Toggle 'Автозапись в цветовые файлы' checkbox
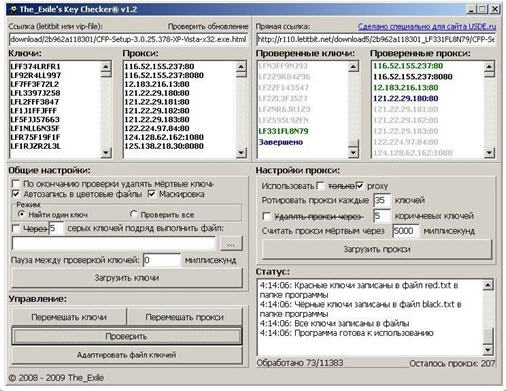This screenshot has width=506, height=391. [16, 194]
